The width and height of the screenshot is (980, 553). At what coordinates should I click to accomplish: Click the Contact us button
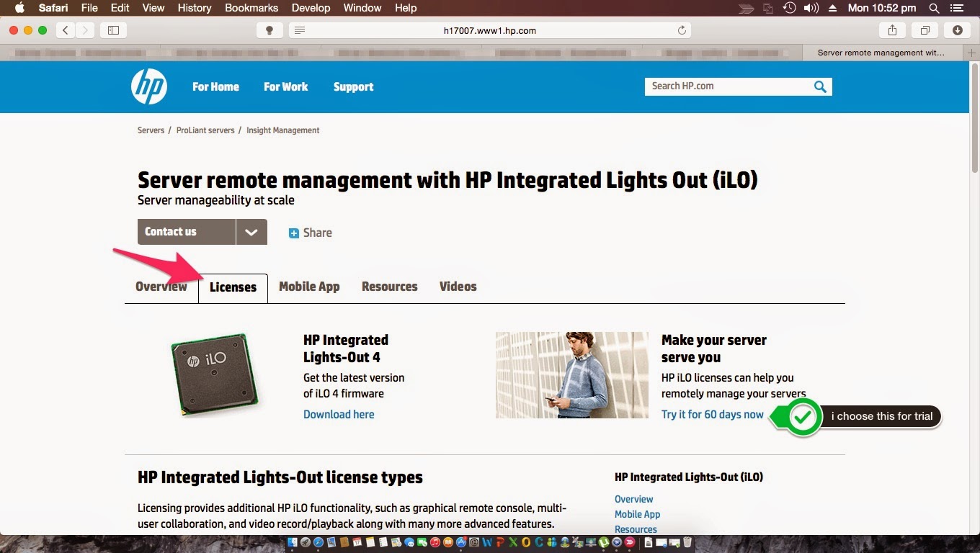pyautogui.click(x=187, y=232)
